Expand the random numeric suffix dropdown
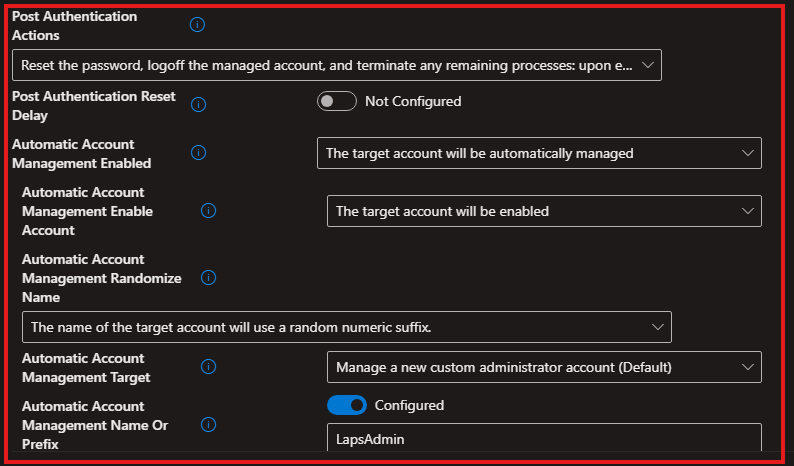Screen dimensions: 794x466 [346, 327]
